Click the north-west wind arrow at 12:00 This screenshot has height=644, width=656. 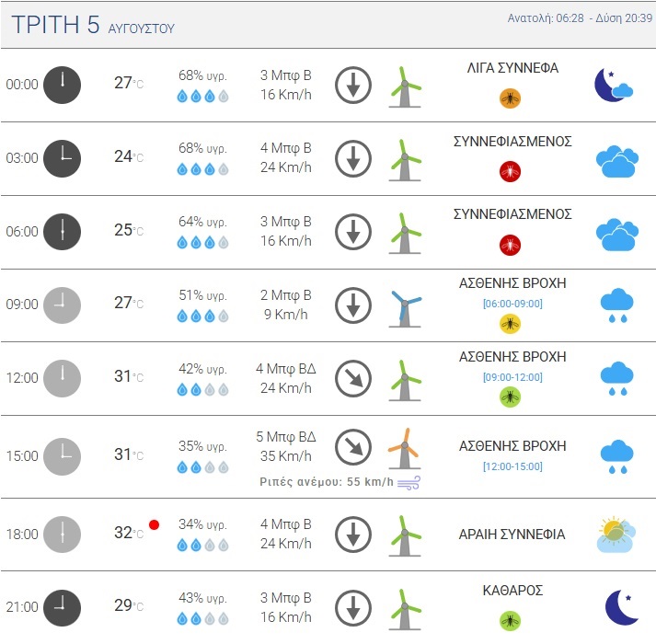coord(353,378)
